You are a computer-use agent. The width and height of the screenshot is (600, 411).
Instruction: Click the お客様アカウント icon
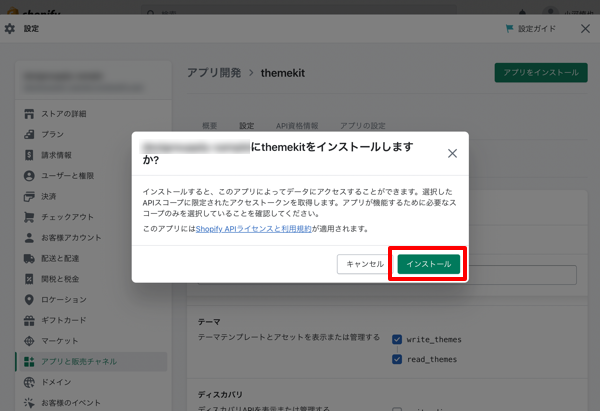point(29,238)
